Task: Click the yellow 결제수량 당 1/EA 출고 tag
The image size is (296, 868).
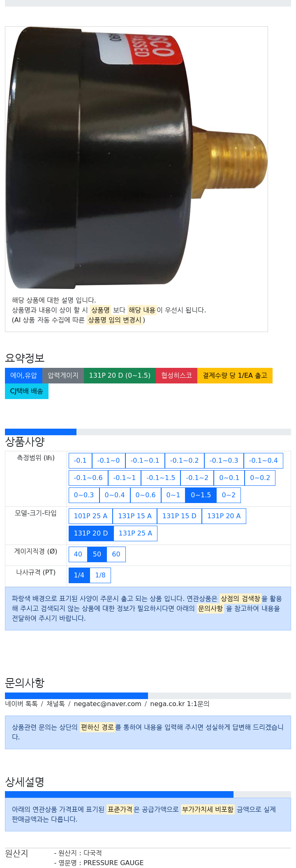Action: click(235, 376)
